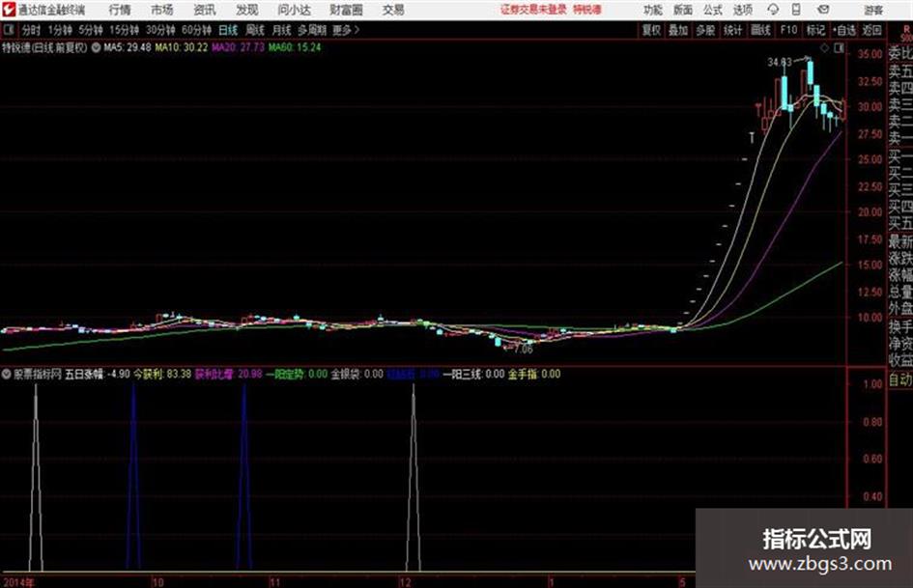The height and width of the screenshot is (588, 913).
Task: Click the 35.00 price axis label
Action: 870,54
